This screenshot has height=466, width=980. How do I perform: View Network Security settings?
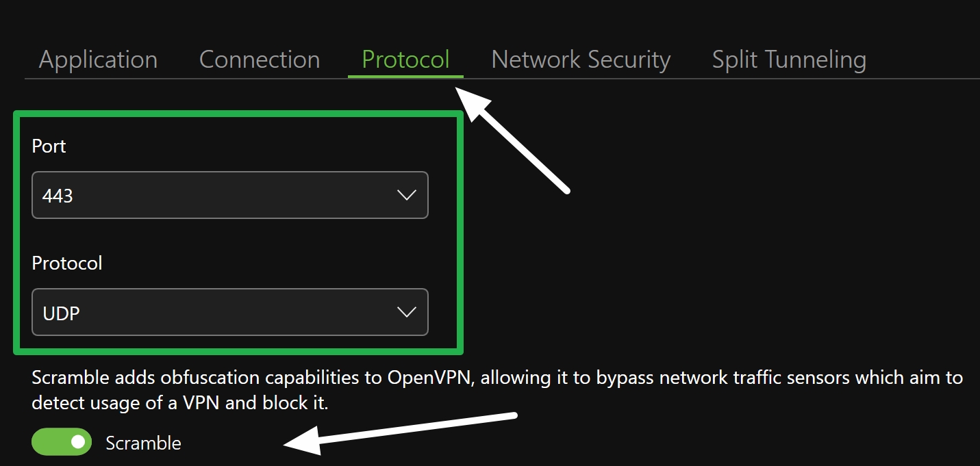click(580, 60)
